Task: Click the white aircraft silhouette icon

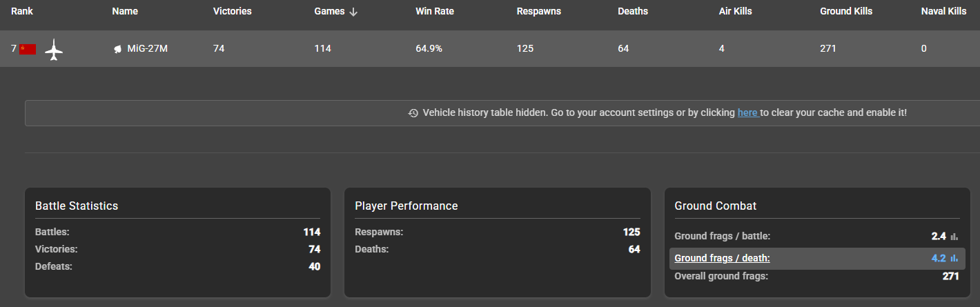Action: (x=54, y=49)
